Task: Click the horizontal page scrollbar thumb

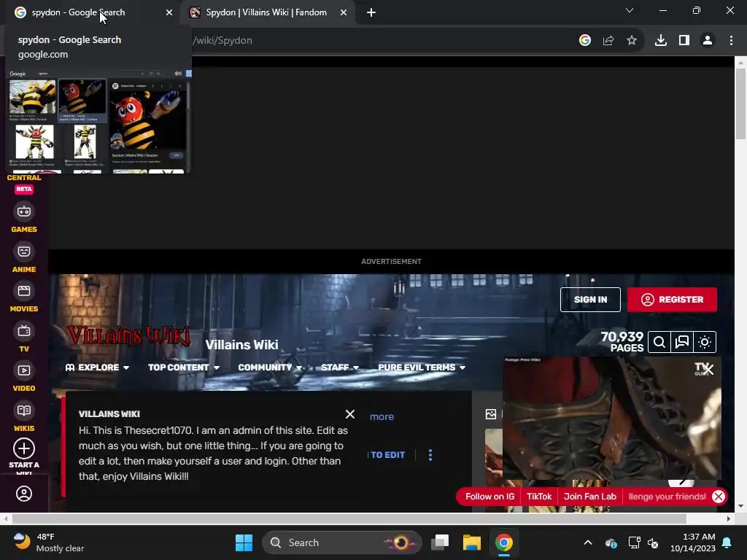Action: pyautogui.click(x=349, y=518)
